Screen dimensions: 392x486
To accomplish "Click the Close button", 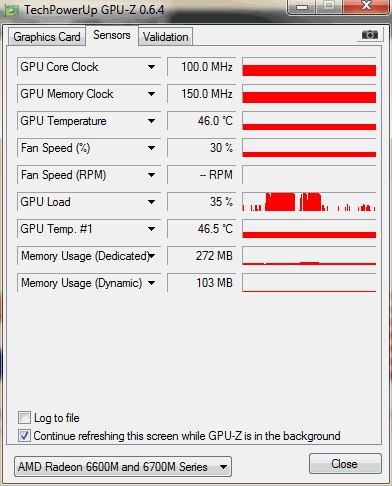I will pyautogui.click(x=345, y=464).
